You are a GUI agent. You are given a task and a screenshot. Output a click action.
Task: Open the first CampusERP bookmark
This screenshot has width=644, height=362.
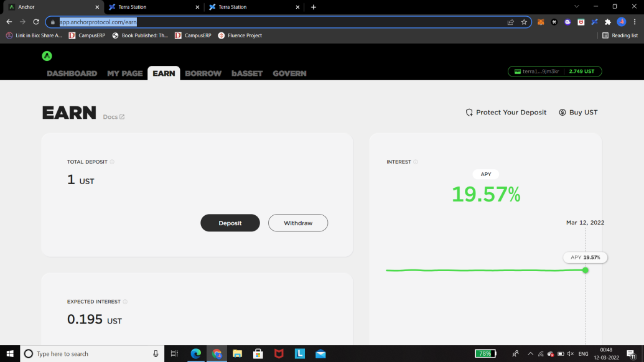pos(86,35)
